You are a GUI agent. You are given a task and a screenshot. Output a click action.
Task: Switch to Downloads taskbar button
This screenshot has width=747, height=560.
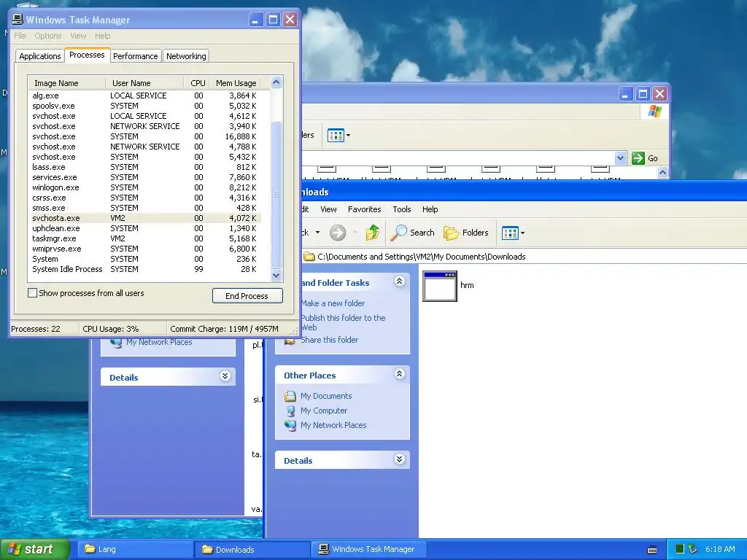[x=252, y=549]
